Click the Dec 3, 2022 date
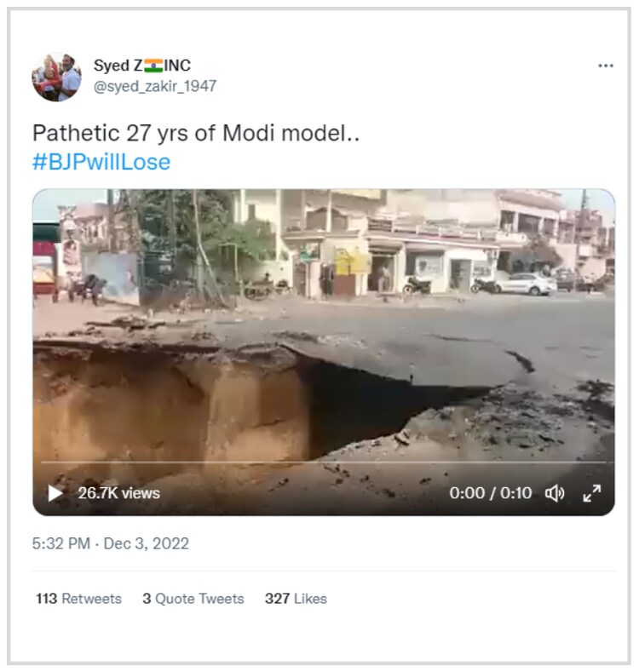The image size is (639, 672). pos(146,543)
